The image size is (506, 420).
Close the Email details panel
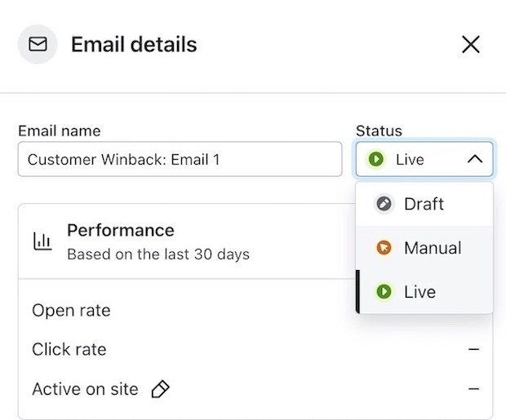(x=470, y=44)
